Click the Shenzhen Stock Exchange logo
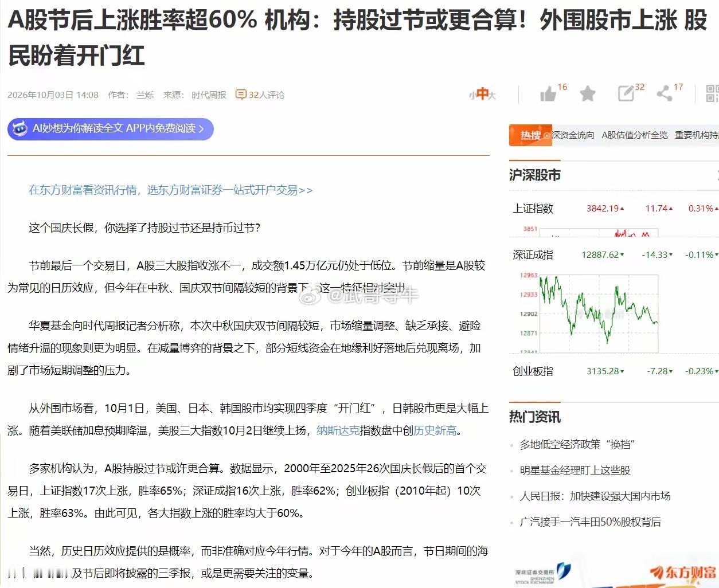 (543, 574)
